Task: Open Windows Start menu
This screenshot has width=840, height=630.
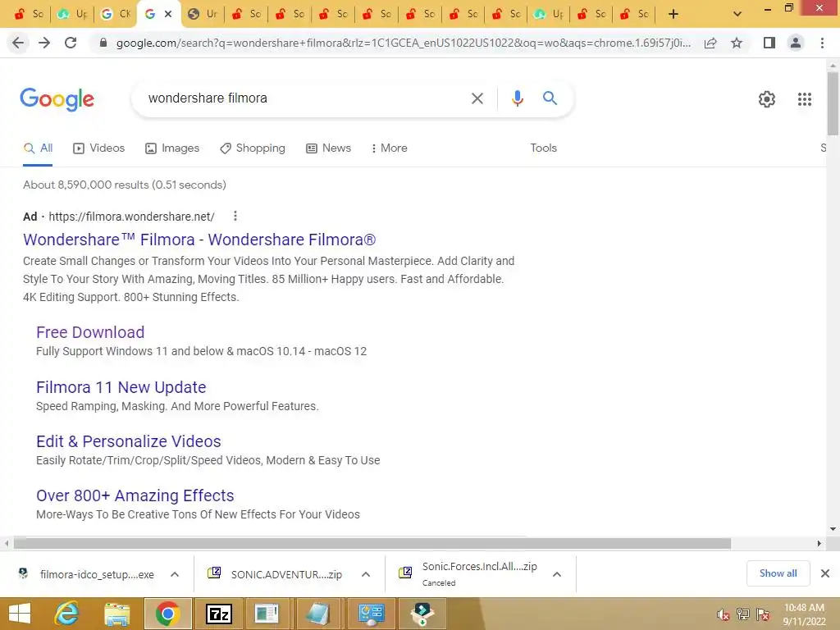Action: point(20,614)
